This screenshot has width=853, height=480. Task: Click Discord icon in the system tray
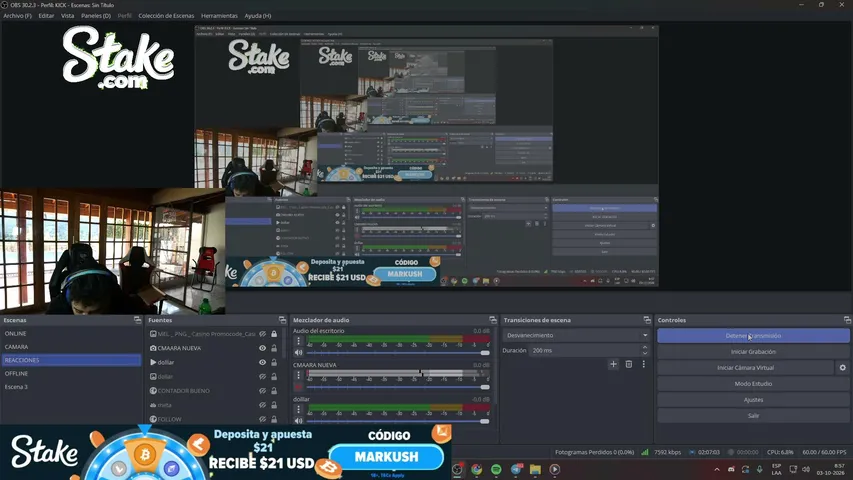tap(731, 469)
